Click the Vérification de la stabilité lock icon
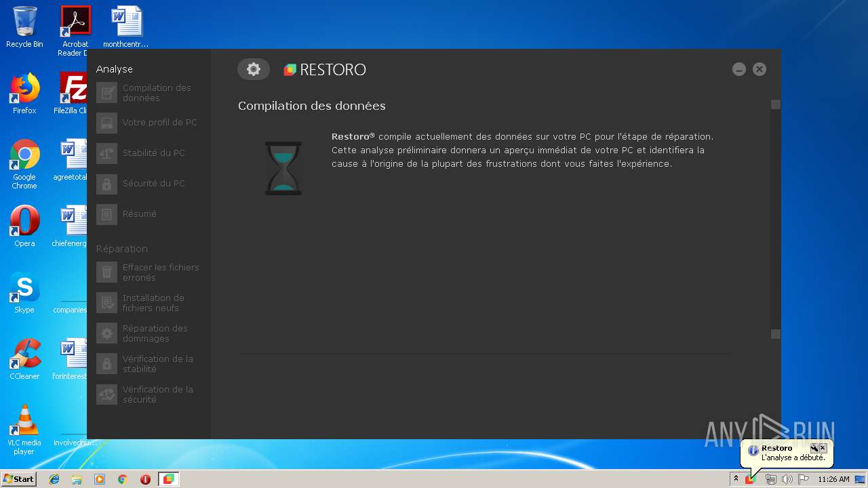 click(x=106, y=364)
